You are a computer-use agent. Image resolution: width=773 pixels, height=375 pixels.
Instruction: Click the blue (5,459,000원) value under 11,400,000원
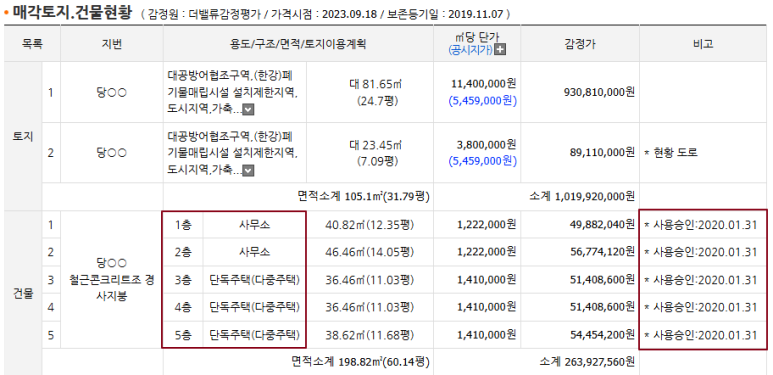pyautogui.click(x=482, y=101)
